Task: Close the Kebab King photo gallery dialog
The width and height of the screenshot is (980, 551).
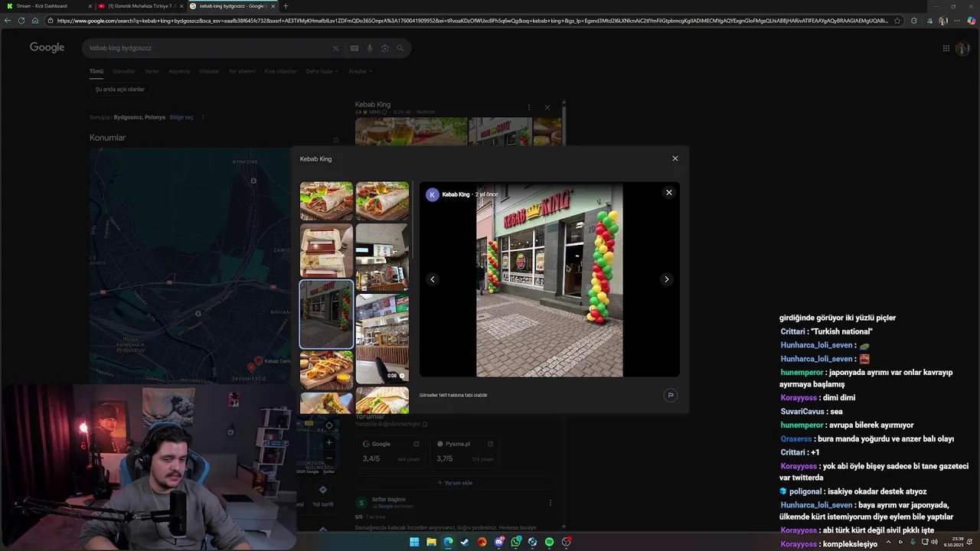Action: (x=675, y=158)
